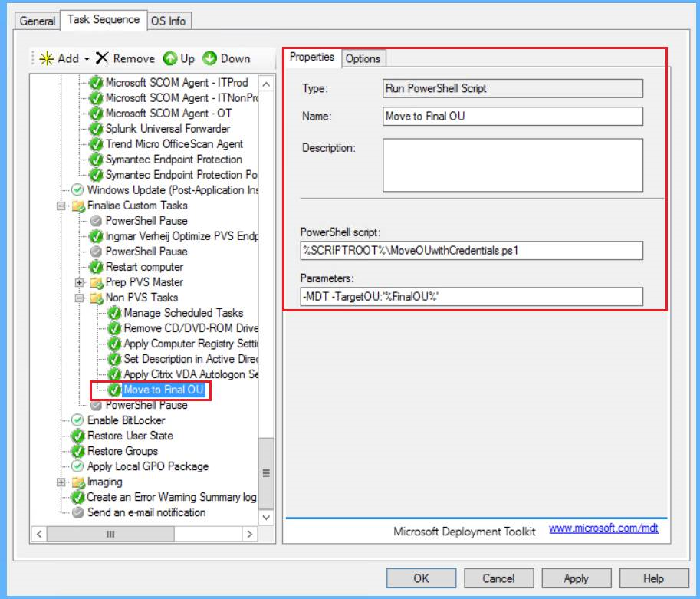This screenshot has height=599, width=700.
Task: Click the Add star icon in toolbar
Action: pyautogui.click(x=47, y=58)
